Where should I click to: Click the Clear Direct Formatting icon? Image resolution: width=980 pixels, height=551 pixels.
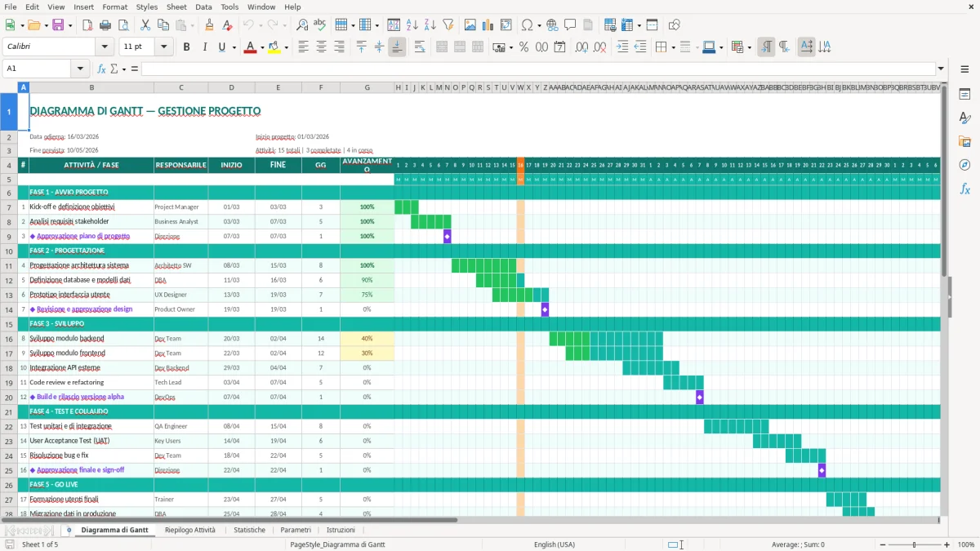[x=227, y=25]
